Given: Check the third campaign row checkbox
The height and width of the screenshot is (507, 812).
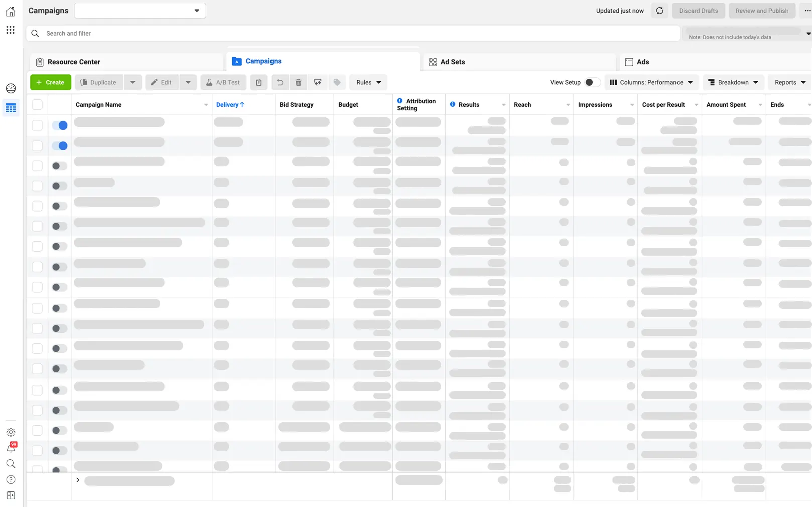Looking at the screenshot, I should pyautogui.click(x=37, y=166).
